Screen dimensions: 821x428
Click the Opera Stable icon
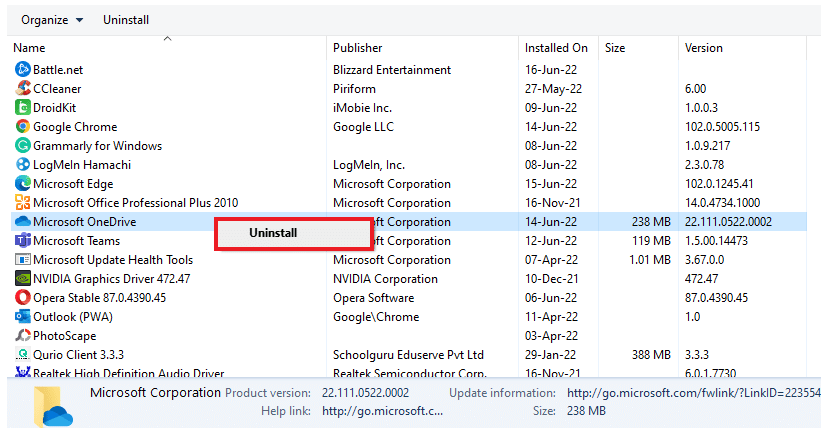[23, 298]
